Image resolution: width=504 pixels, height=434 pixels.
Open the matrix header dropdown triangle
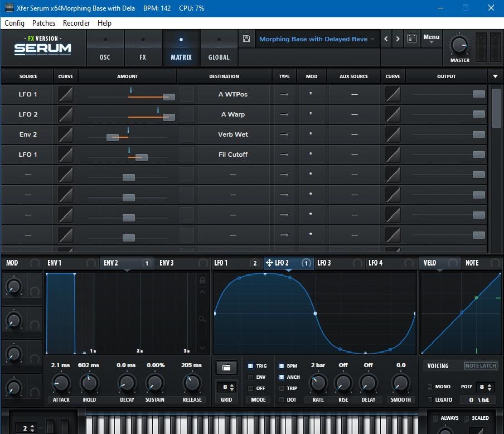coord(495,76)
